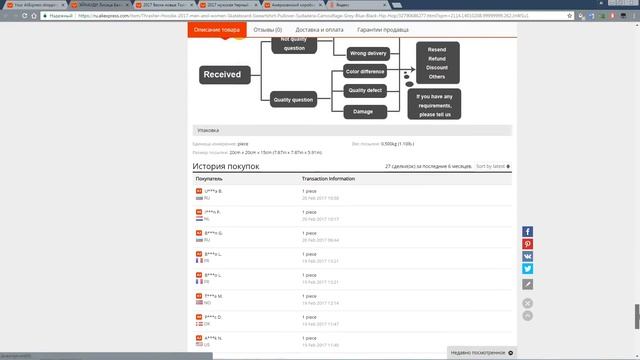Click the secure lock icon beside Надежный
Screen dimensions: 640x360
(45, 16)
